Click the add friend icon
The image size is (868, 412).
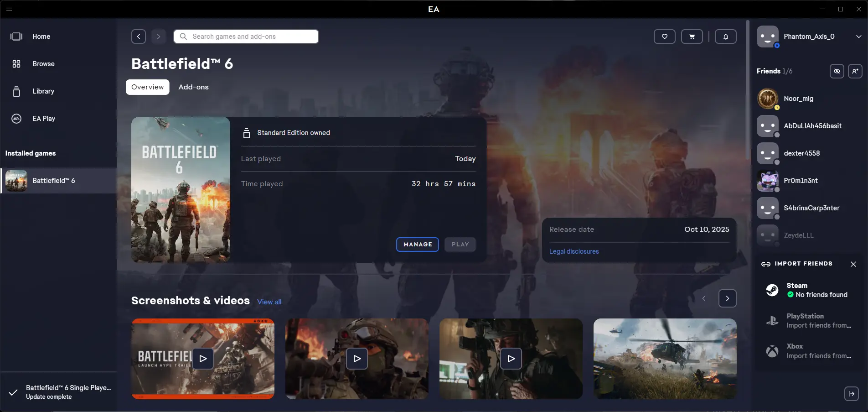[x=855, y=71]
